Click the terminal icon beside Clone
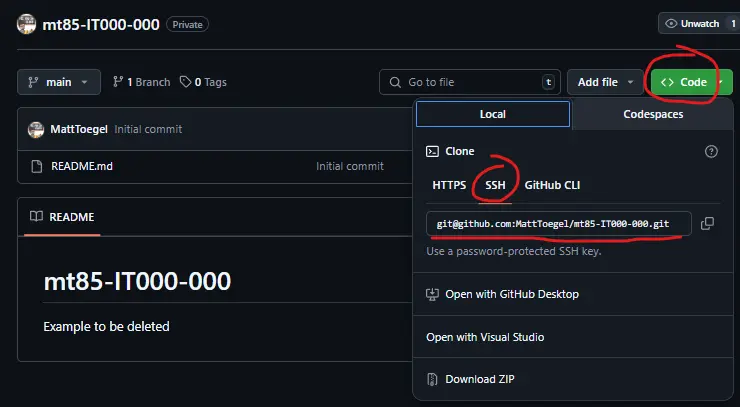This screenshot has width=740, height=407. click(432, 151)
